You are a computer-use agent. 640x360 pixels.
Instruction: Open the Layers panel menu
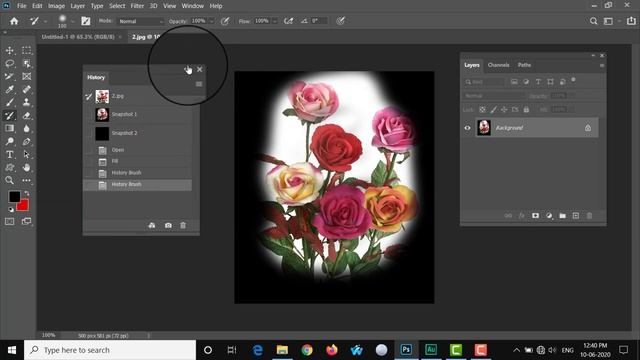coord(602,65)
